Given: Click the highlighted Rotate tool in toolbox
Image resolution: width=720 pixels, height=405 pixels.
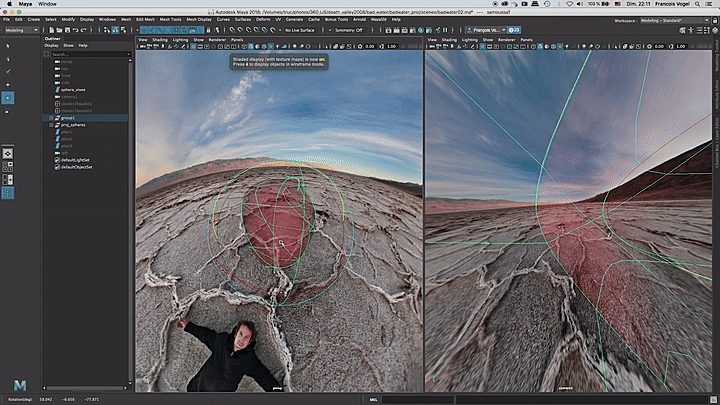Looking at the screenshot, I should pyautogui.click(x=9, y=98).
